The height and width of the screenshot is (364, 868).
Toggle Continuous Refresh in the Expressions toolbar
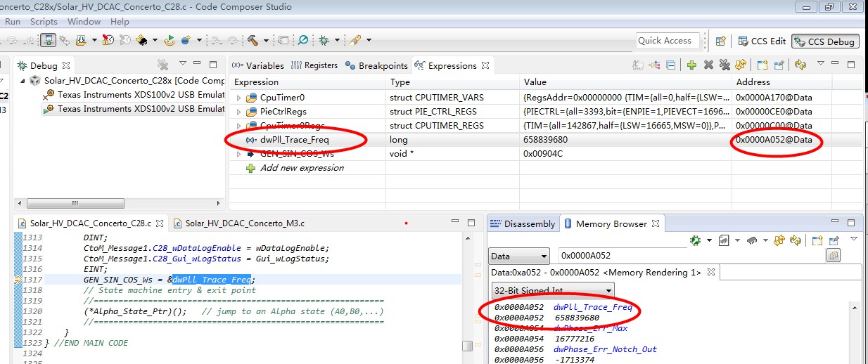coord(741,65)
